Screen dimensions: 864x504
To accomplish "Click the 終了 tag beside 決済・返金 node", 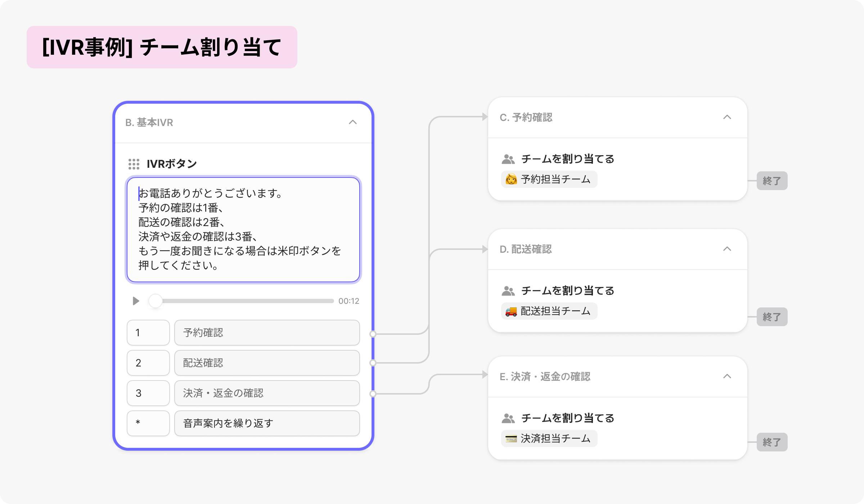I will (x=772, y=442).
